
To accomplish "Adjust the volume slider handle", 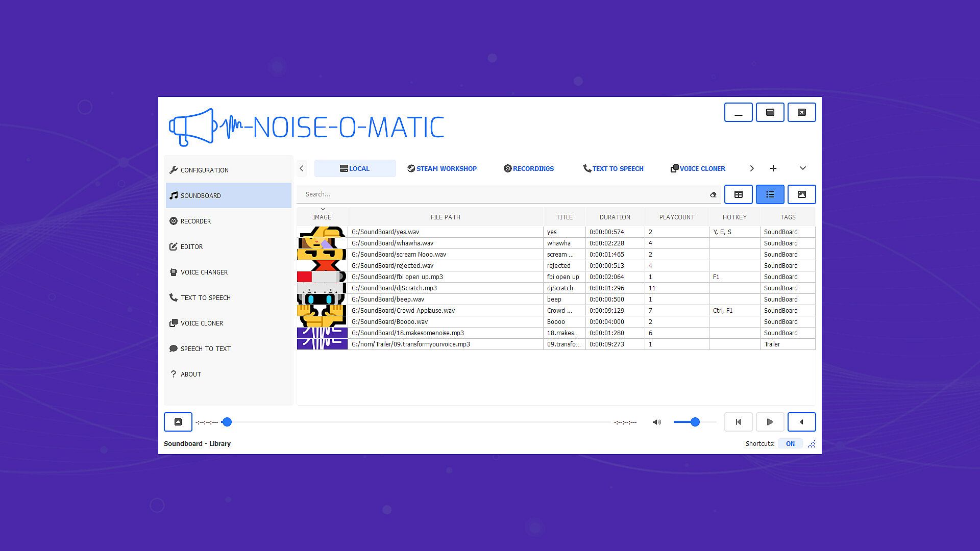I will pos(695,422).
